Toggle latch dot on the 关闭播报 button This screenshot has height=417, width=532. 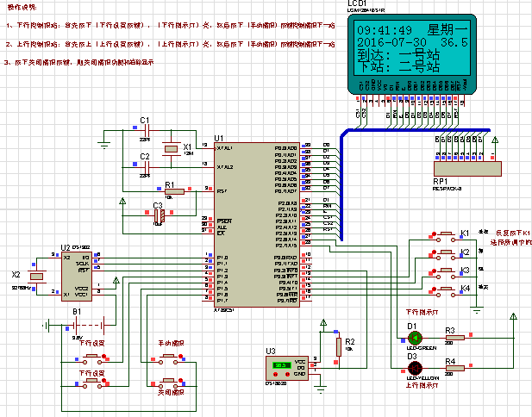[181, 381]
